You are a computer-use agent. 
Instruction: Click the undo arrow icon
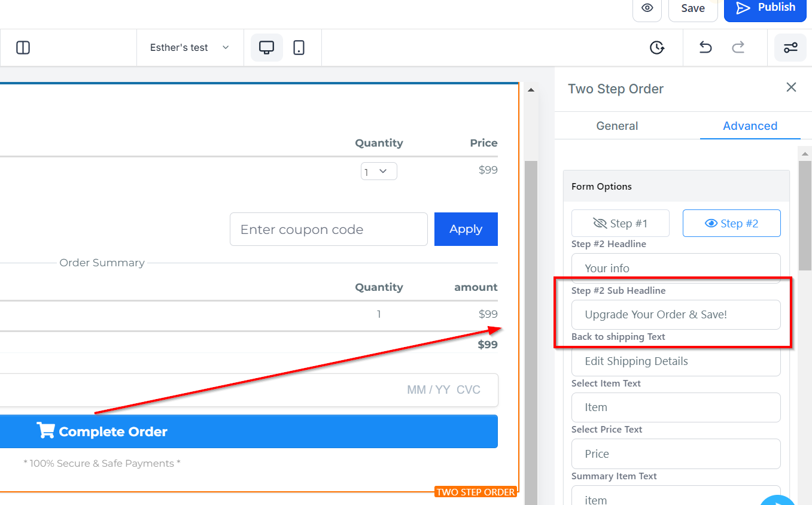(705, 47)
